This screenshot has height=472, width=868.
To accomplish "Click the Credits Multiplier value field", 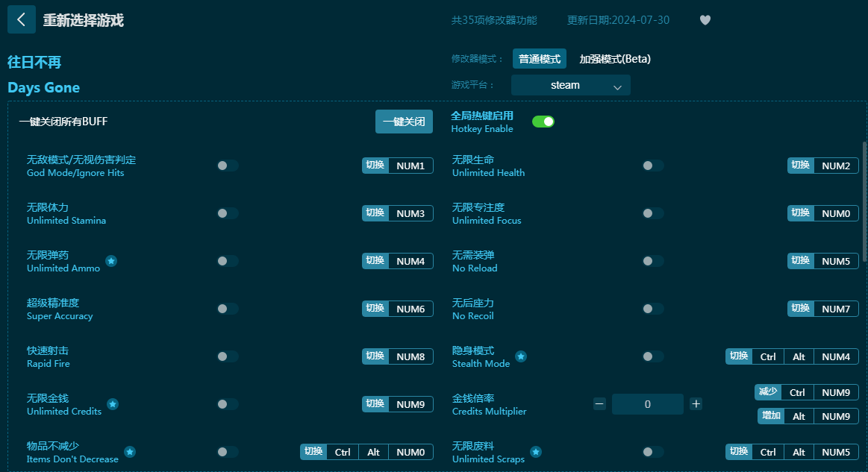I will (648, 404).
